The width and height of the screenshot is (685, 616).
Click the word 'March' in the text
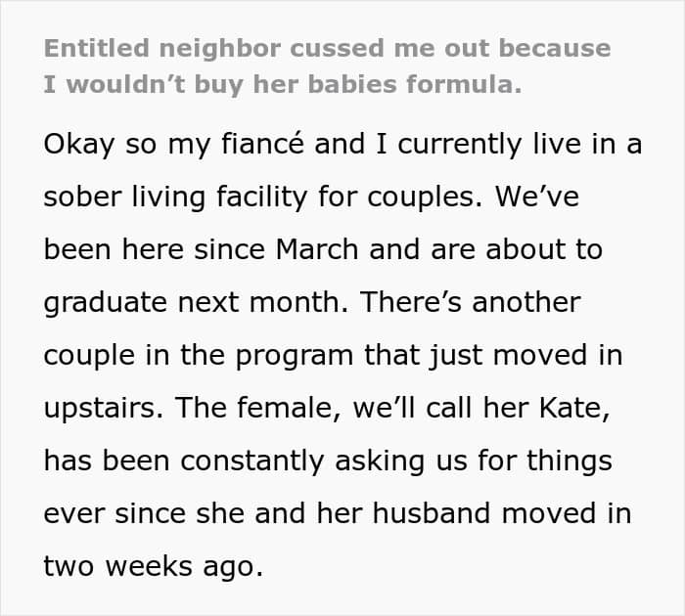(317, 249)
